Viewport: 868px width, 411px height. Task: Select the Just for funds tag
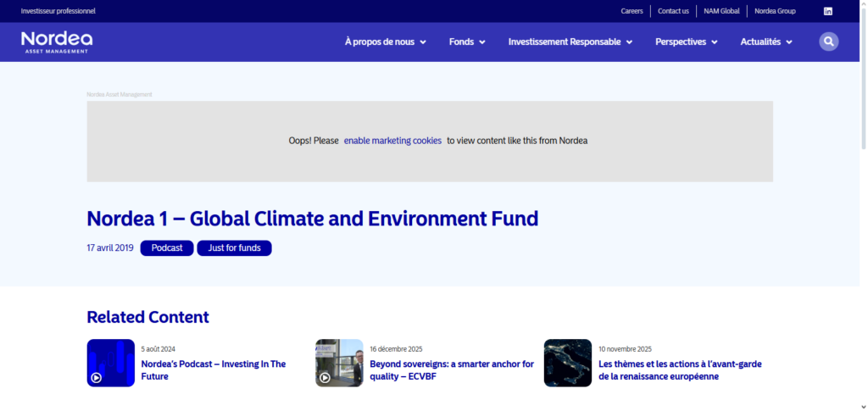click(234, 247)
